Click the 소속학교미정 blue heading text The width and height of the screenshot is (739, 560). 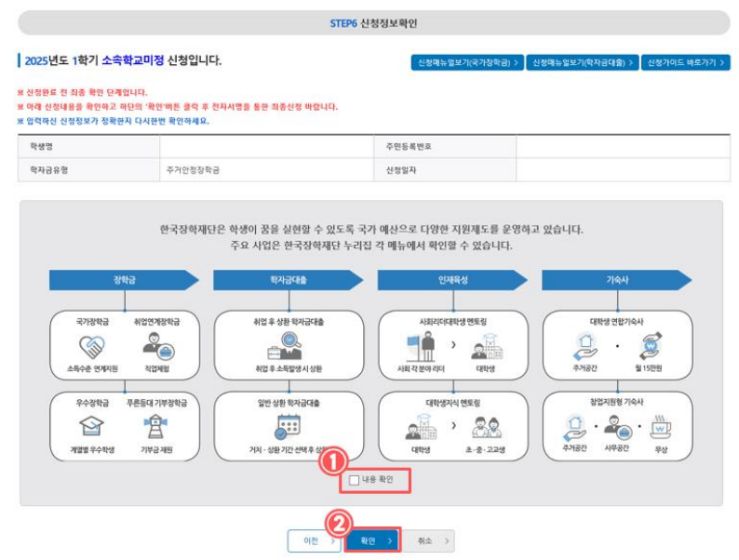133,60
